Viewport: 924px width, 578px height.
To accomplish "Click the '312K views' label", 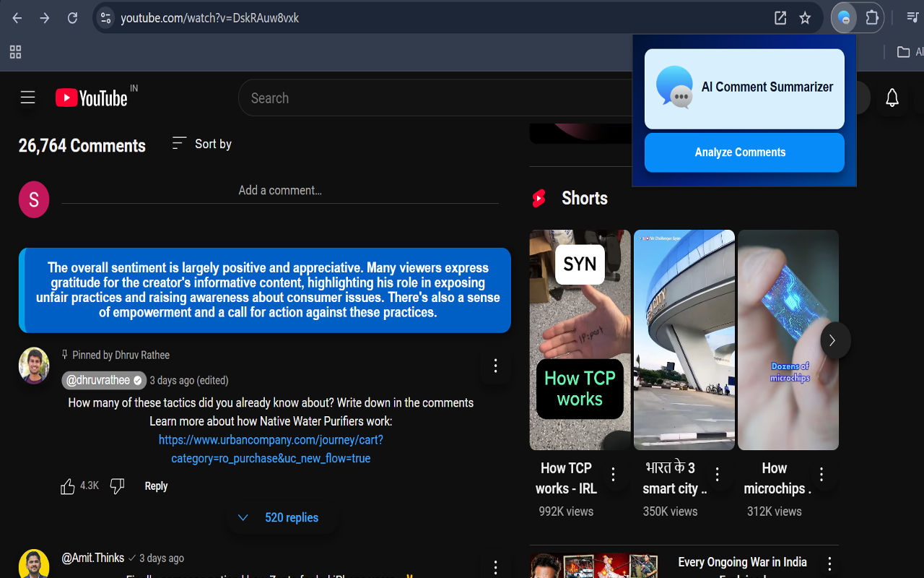I will tap(774, 512).
